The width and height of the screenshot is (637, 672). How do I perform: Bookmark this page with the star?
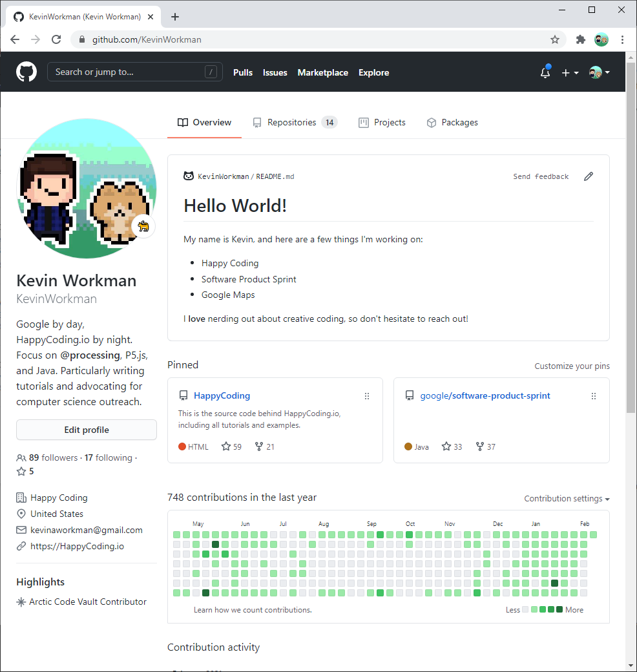pyautogui.click(x=555, y=39)
